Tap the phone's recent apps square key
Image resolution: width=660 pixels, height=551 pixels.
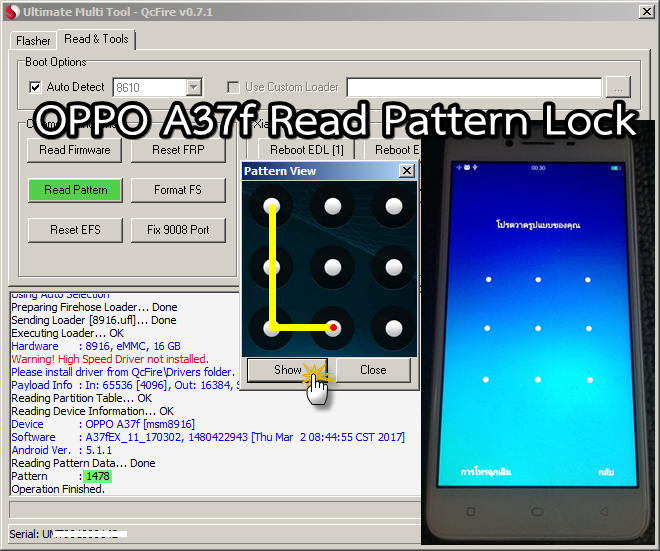[471, 512]
